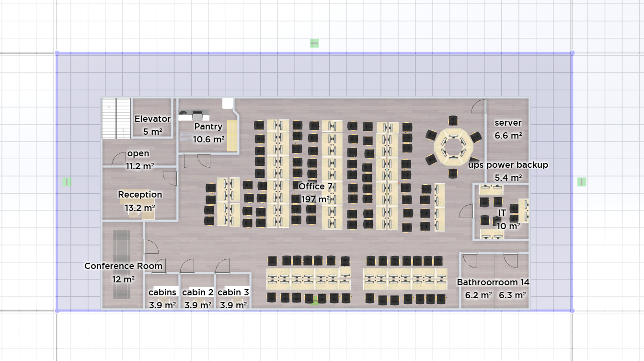Screen dimensions: 644x361
Task: Select the Pantry double door
Action: (197, 160)
